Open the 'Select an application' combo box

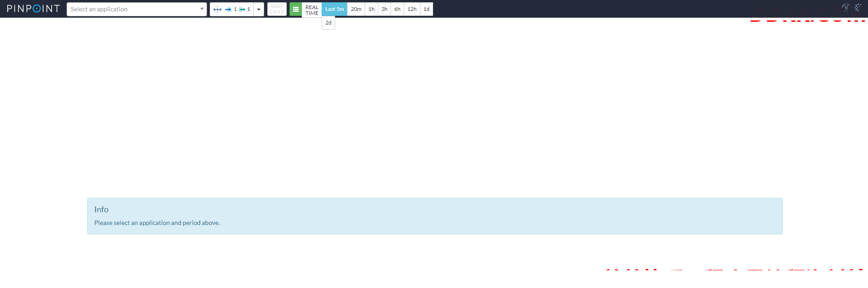(137, 9)
